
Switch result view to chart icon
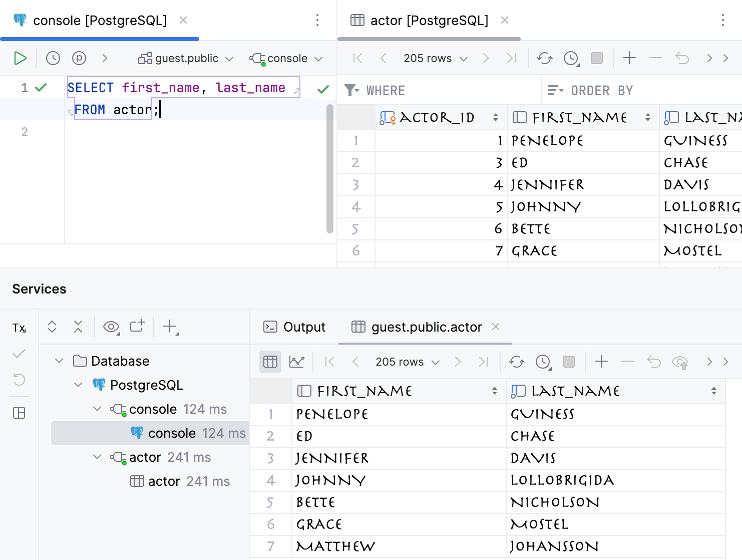coord(297,361)
